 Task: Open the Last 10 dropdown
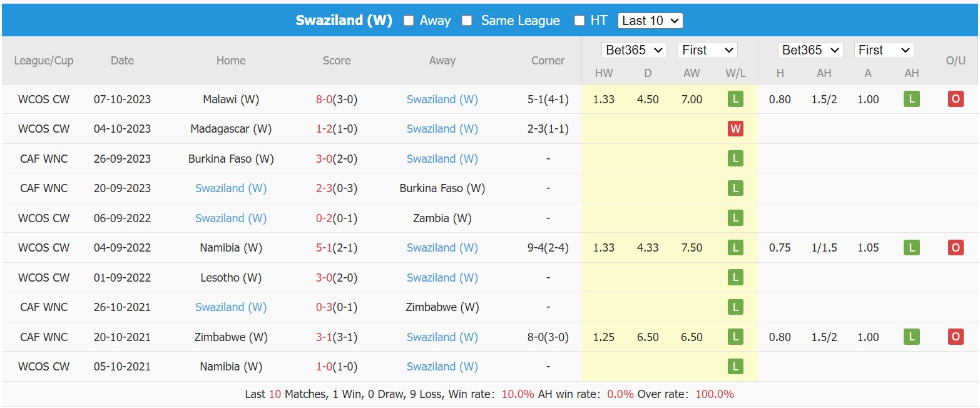650,20
